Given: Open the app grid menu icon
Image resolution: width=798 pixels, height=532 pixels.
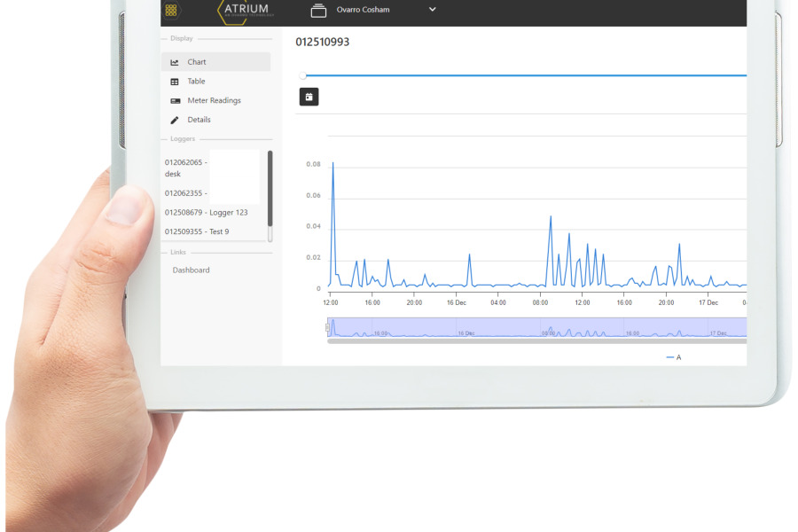Looking at the screenshot, I should (171, 10).
